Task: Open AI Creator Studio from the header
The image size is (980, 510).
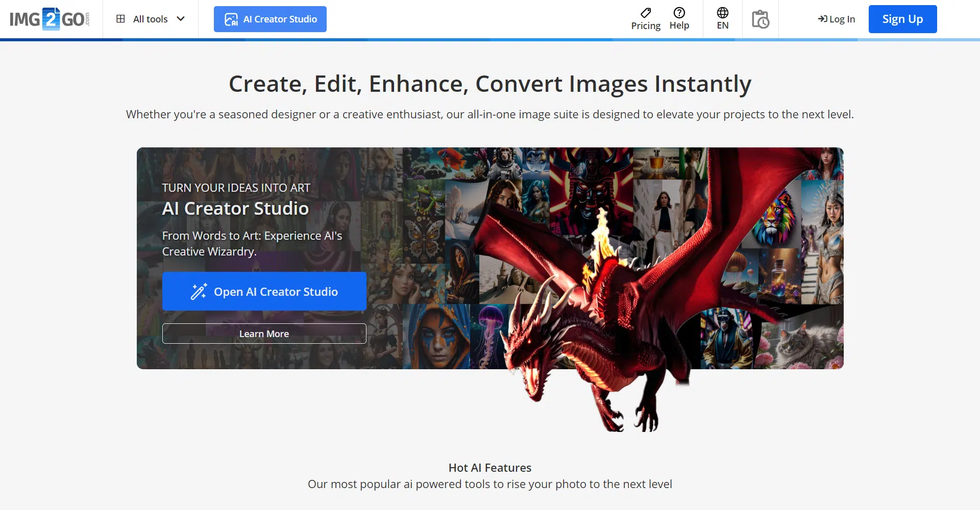Action: 270,19
